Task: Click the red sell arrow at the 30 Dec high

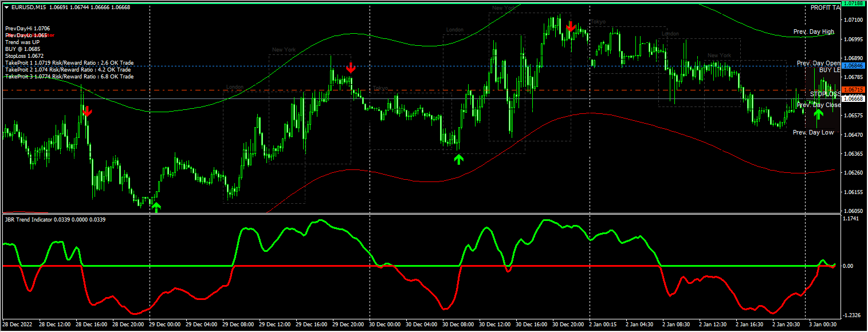Action: [571, 26]
